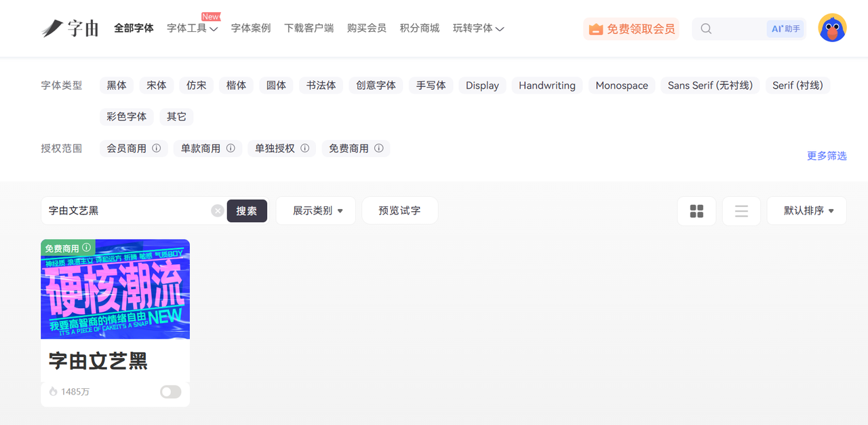Filter by Display font type

[x=482, y=85]
